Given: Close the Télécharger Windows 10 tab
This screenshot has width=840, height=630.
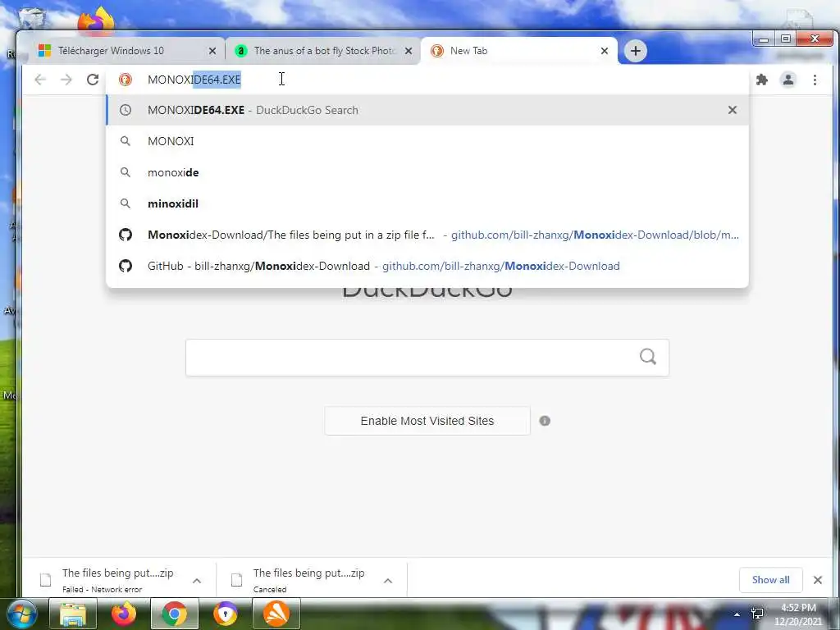Looking at the screenshot, I should click(x=212, y=51).
